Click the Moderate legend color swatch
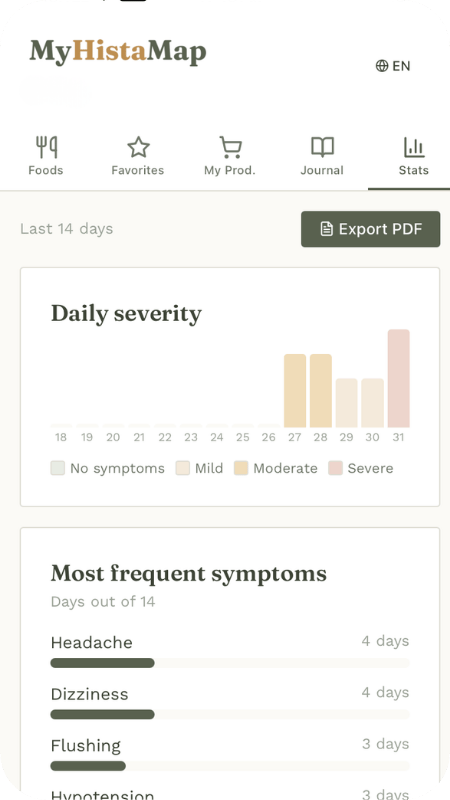Viewport: 450px width, 800px height. [241, 468]
